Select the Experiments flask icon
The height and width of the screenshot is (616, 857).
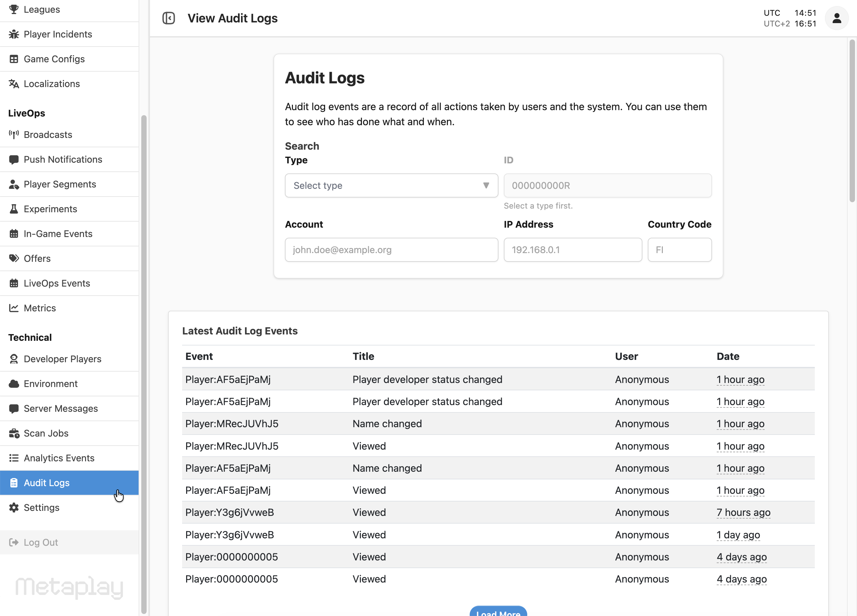14,209
